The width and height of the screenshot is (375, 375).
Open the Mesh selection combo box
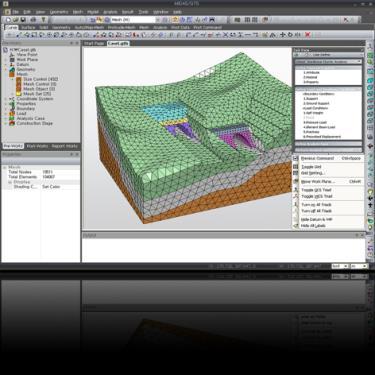(x=132, y=20)
